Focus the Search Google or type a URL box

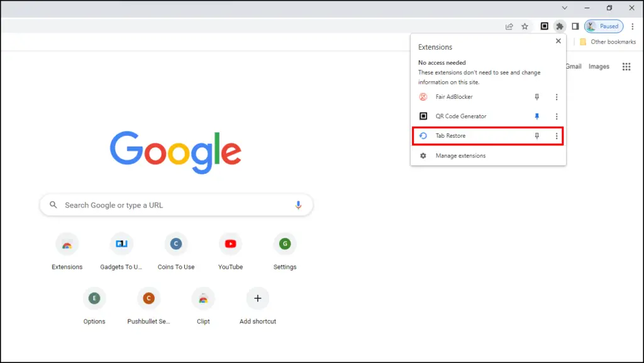pos(176,205)
